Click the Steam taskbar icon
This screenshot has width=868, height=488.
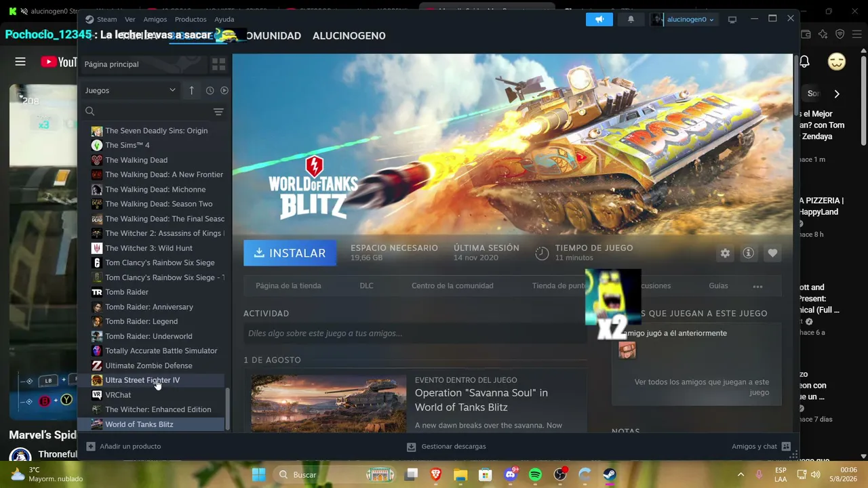tap(610, 474)
